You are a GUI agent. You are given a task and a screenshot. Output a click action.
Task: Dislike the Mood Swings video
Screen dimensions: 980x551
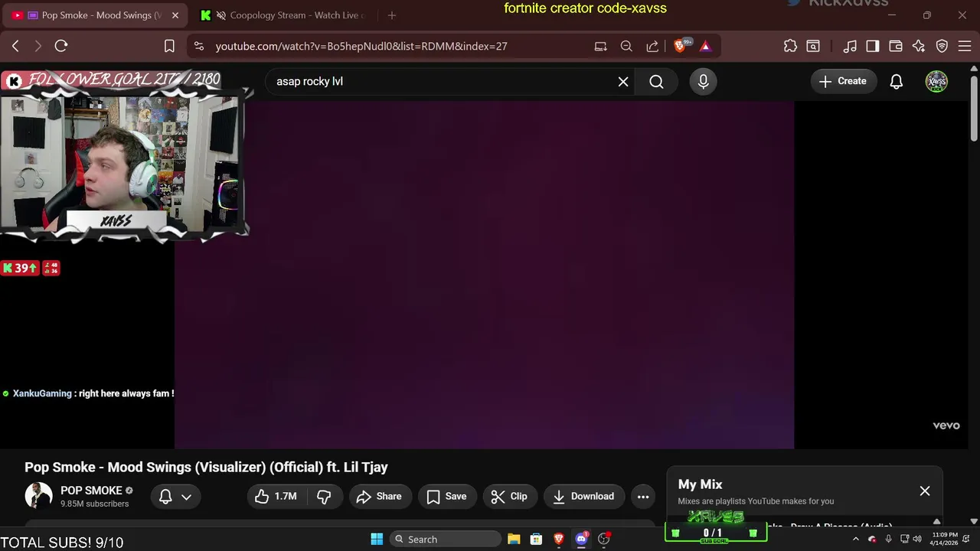pos(325,497)
